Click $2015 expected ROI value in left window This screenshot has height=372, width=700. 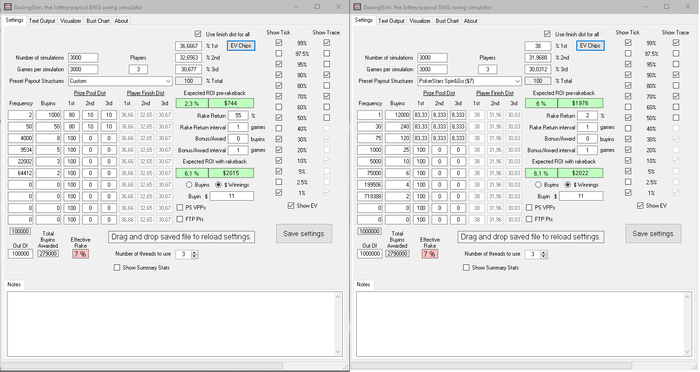pyautogui.click(x=231, y=173)
